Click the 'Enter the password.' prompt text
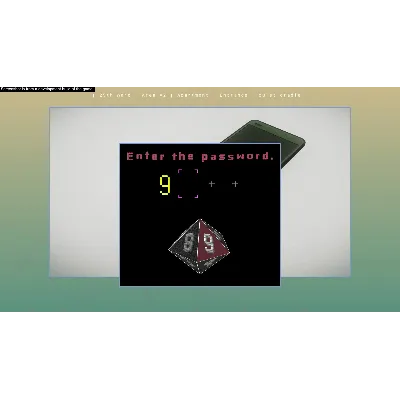Viewport: 400px width, 400px height. pos(200,156)
